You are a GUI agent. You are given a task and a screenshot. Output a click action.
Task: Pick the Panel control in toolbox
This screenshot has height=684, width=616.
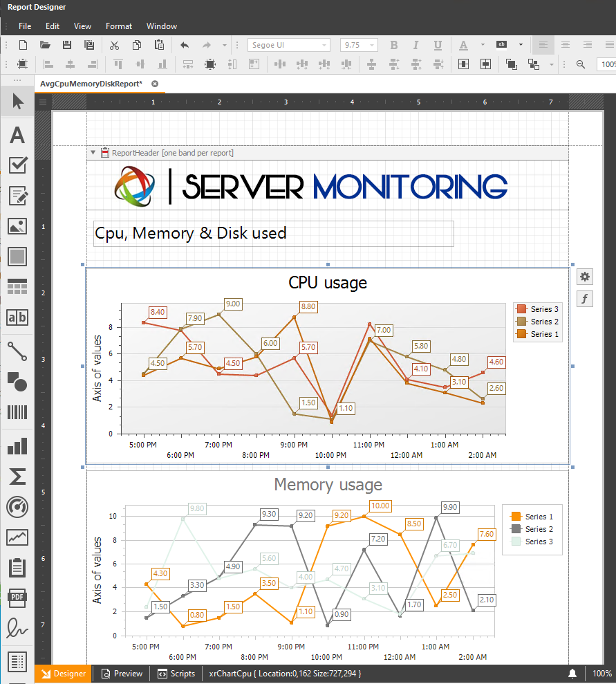[17, 257]
